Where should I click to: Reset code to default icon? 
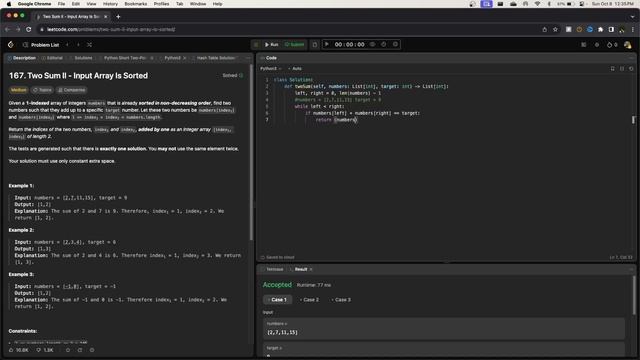click(631, 69)
